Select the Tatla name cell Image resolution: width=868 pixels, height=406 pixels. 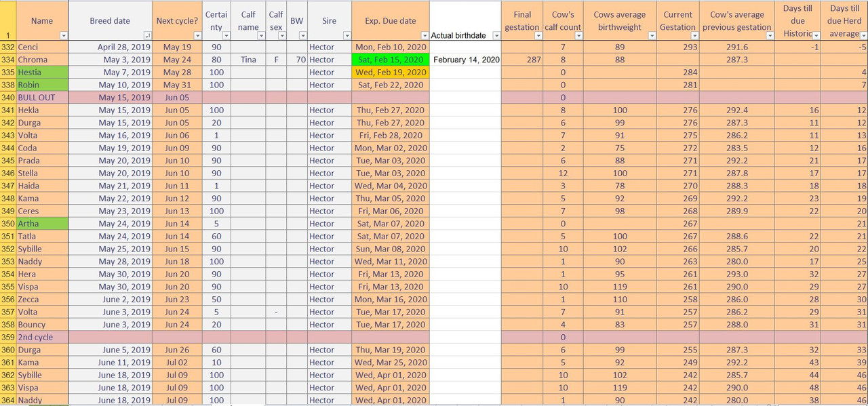(x=42, y=237)
